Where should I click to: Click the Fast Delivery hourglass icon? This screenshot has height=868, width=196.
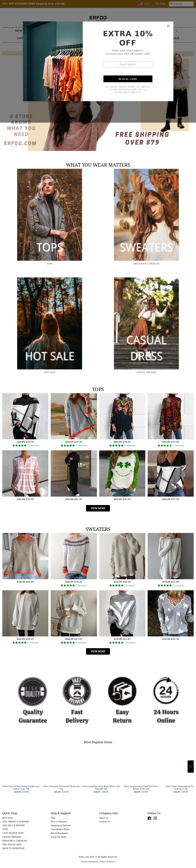click(77, 691)
